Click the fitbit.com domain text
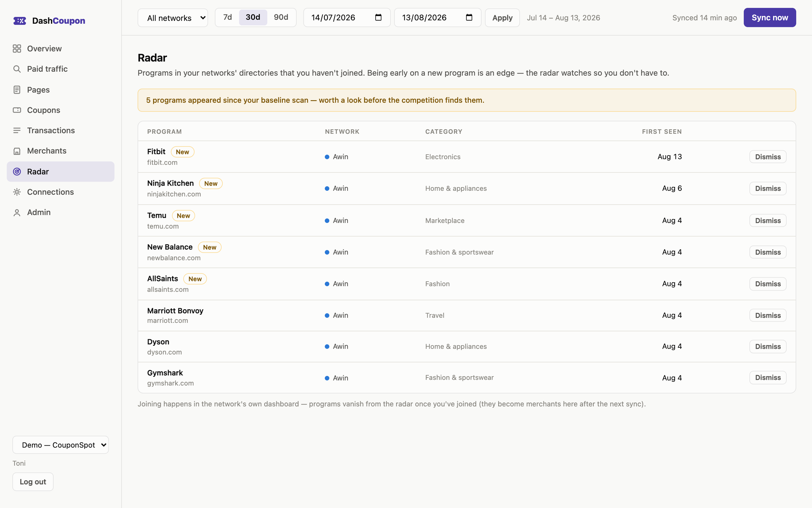Viewport: 812px width, 508px height. click(x=162, y=163)
